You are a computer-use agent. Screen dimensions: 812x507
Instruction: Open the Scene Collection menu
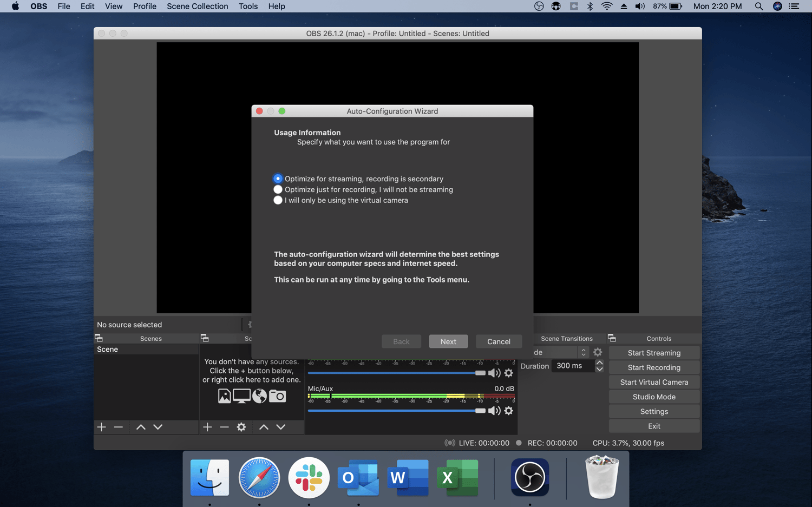pyautogui.click(x=197, y=6)
